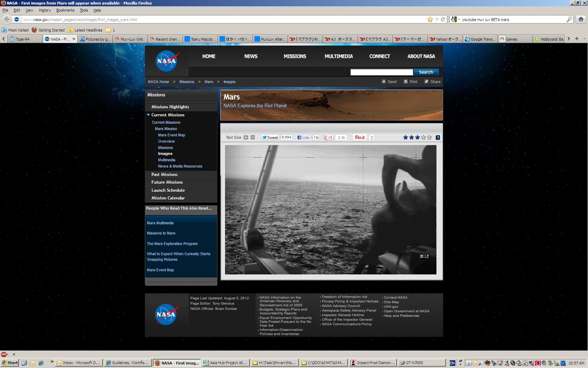Switch to the Games tab
The width and height of the screenshot is (588, 368).
point(515,39)
